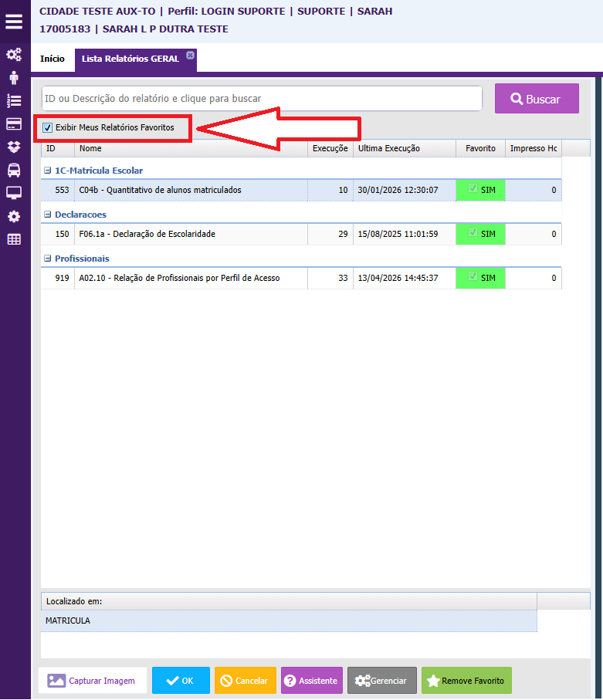
Task: Uncheck Exibir Meus Relatórios Favoritos checkbox
Action: 48,127
